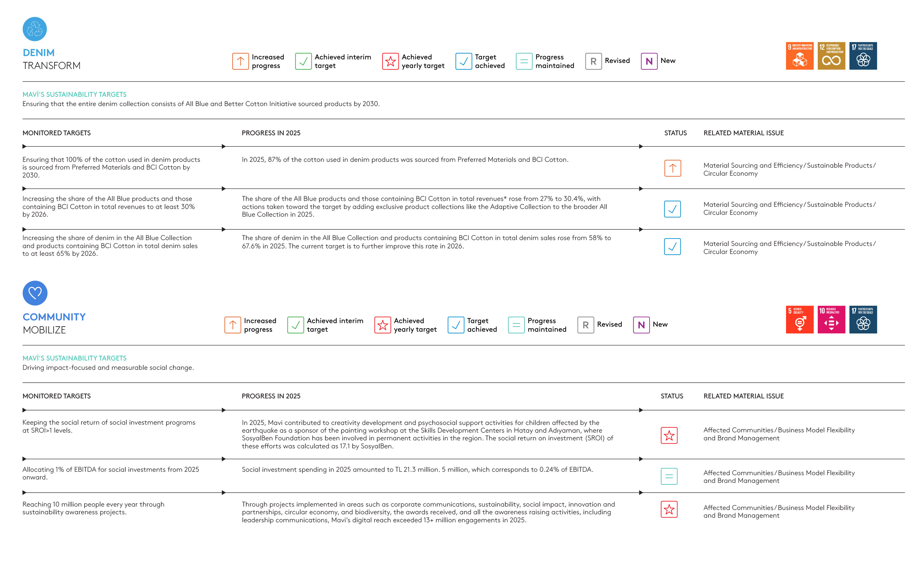Screen dimensions: 924x574
Task: Select the SDG 9 Industry Innovation tile
Action: [x=799, y=56]
